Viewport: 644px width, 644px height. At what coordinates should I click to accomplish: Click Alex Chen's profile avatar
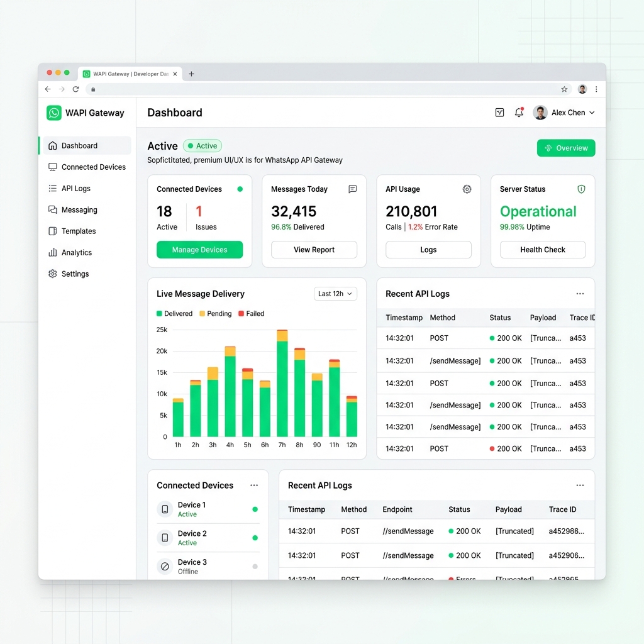click(540, 113)
